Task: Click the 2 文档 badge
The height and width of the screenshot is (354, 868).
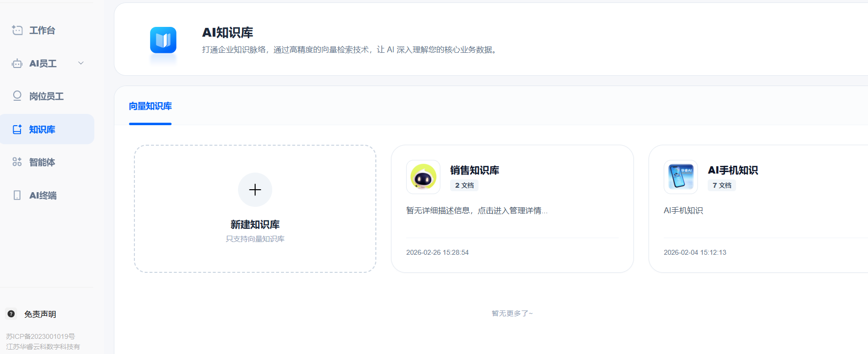Action: (x=464, y=185)
